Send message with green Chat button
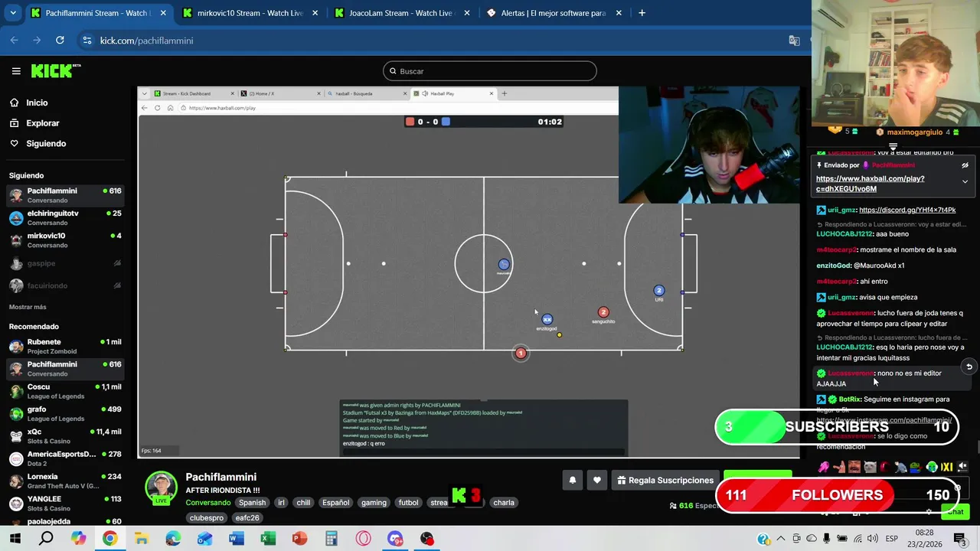Screen dimensions: 980x551 pos(955,511)
